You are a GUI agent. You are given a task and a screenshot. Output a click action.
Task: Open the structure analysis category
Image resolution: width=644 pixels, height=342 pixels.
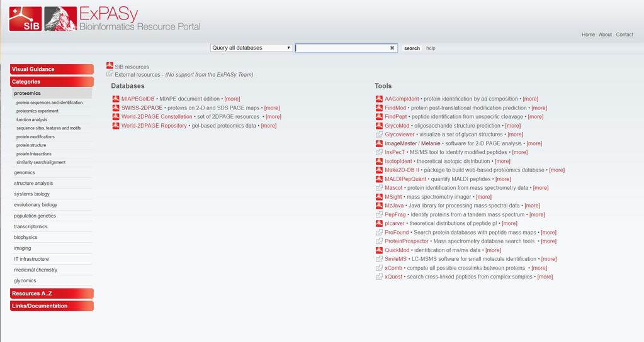[x=33, y=184]
